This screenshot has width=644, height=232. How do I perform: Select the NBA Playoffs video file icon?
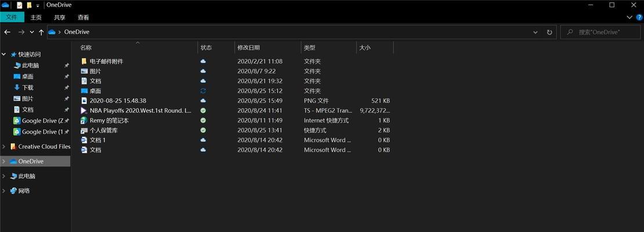coord(84,110)
